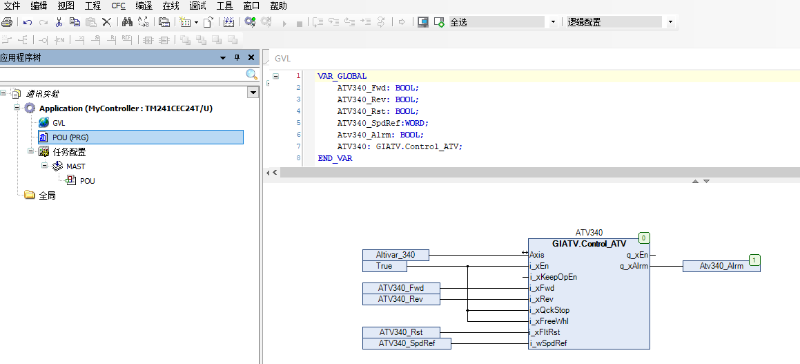The width and height of the screenshot is (800, 364).
Task: Click the Undo arrow icon
Action: pyautogui.click(x=28, y=22)
